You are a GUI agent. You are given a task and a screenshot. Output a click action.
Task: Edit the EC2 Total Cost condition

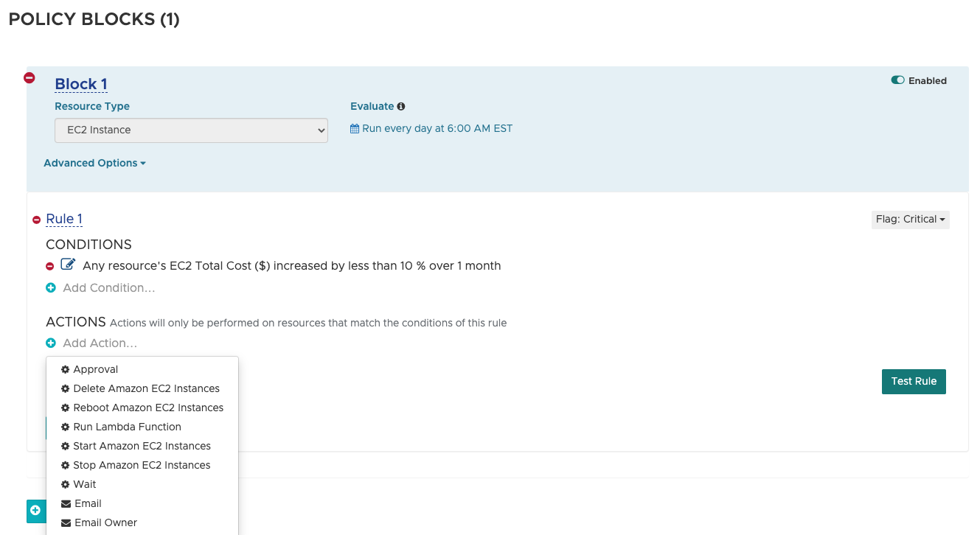pyautogui.click(x=68, y=265)
